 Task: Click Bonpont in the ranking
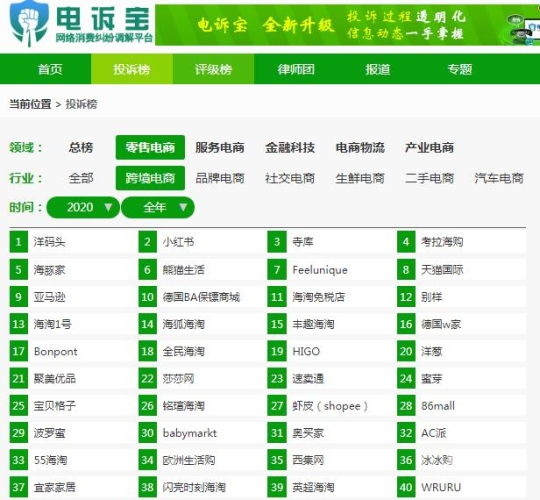click(x=55, y=352)
